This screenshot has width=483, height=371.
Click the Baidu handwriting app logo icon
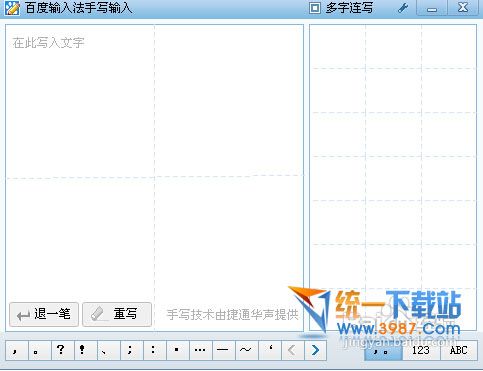12,8
